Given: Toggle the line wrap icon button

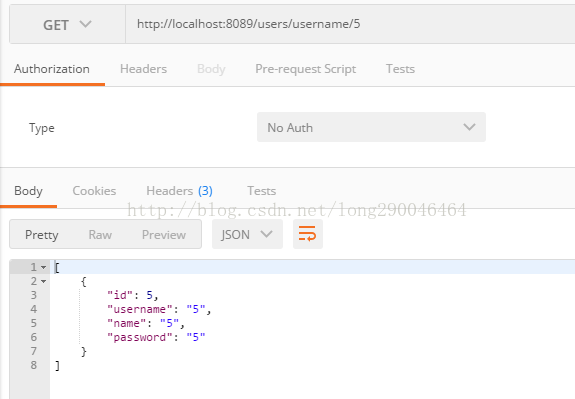Looking at the screenshot, I should pyautogui.click(x=308, y=234).
